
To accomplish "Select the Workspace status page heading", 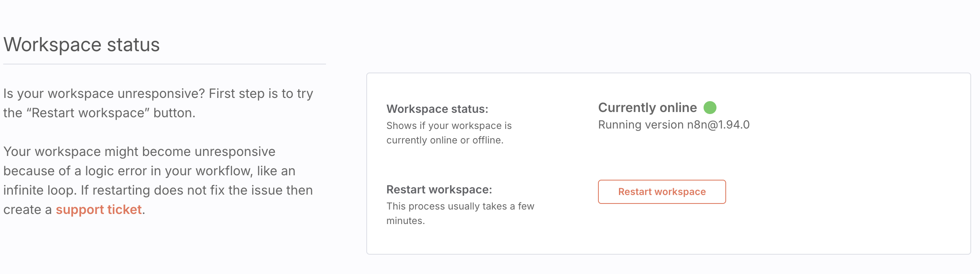I will coord(81,45).
